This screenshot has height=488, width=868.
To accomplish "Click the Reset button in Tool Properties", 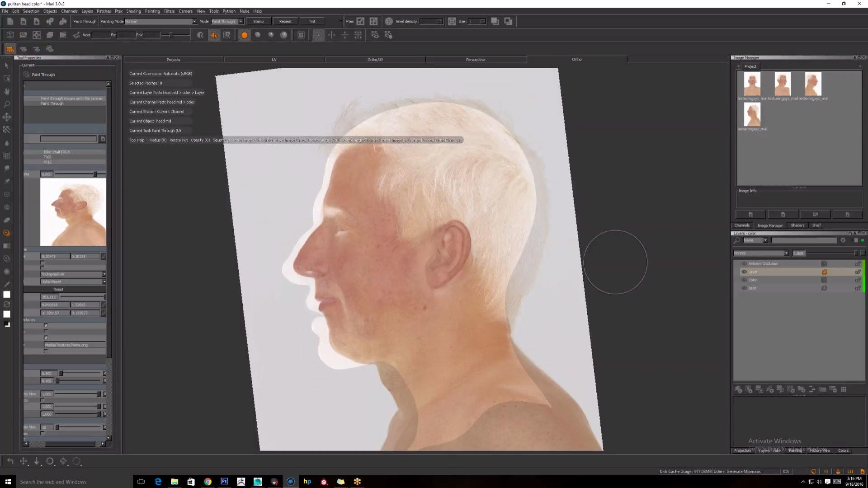I will pos(58,289).
